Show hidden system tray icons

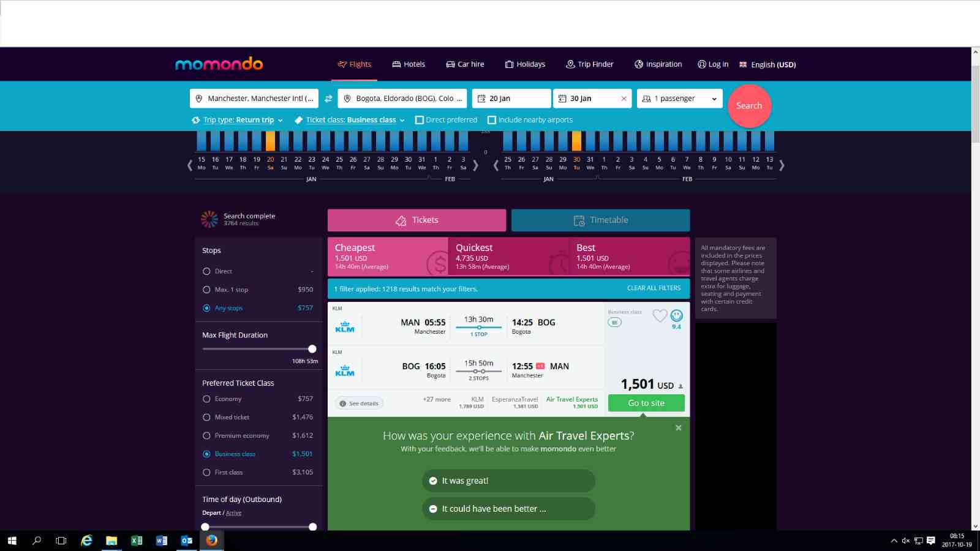pos(894,541)
